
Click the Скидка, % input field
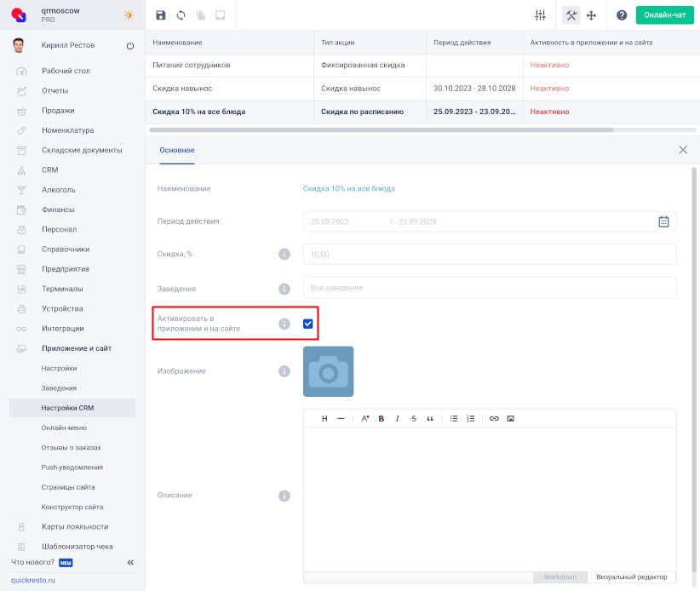(490, 254)
